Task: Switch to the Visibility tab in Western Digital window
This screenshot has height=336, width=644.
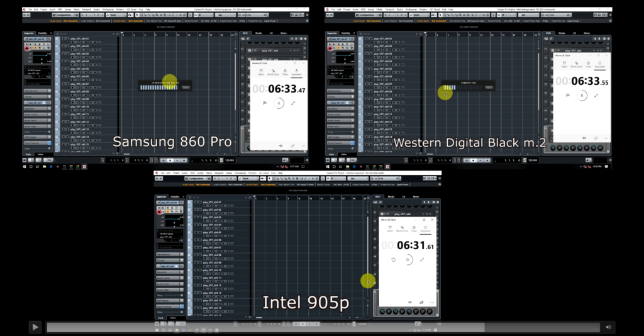Action: coord(346,33)
